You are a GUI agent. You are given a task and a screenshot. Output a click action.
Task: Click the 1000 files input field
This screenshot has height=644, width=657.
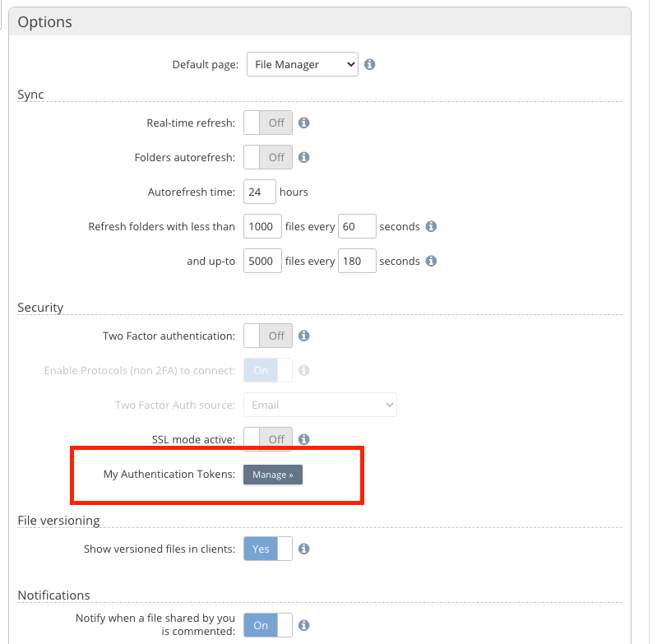pyautogui.click(x=262, y=226)
